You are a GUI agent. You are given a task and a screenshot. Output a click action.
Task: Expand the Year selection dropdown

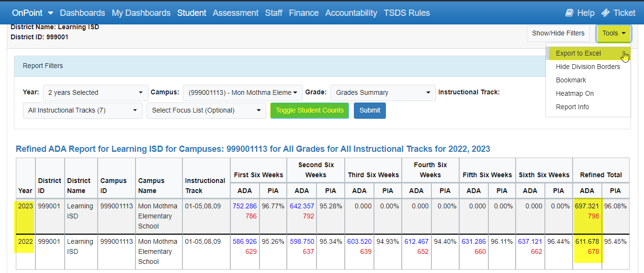[x=95, y=92]
